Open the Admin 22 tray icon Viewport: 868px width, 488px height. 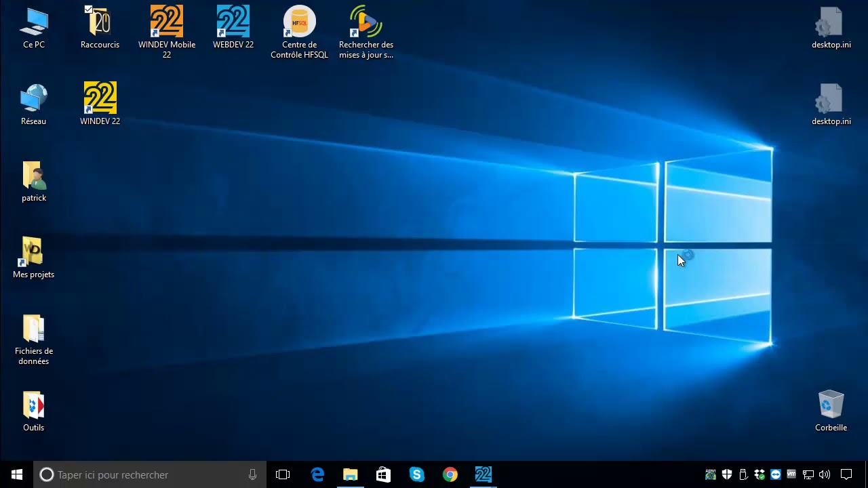(711, 474)
